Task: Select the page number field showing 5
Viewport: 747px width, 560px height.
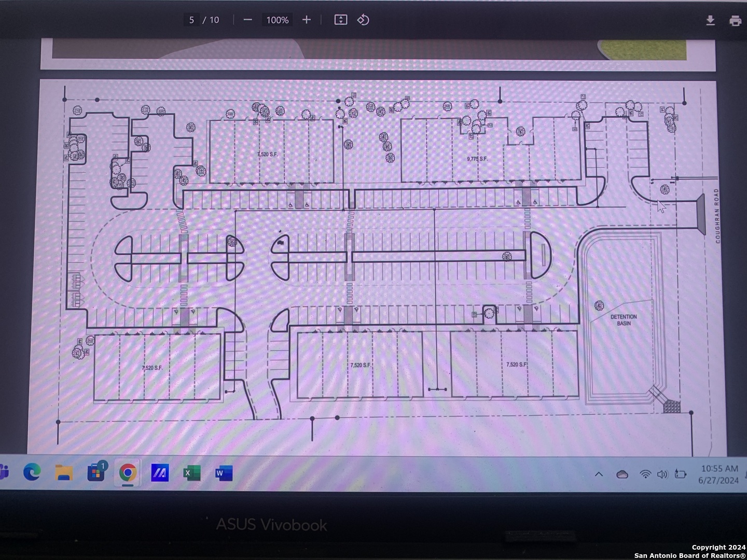Action: 191,20
